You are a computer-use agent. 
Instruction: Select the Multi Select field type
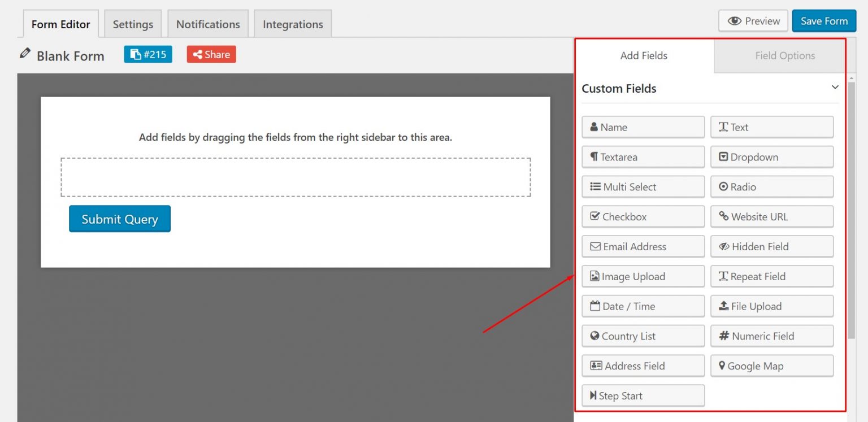[595, 186]
